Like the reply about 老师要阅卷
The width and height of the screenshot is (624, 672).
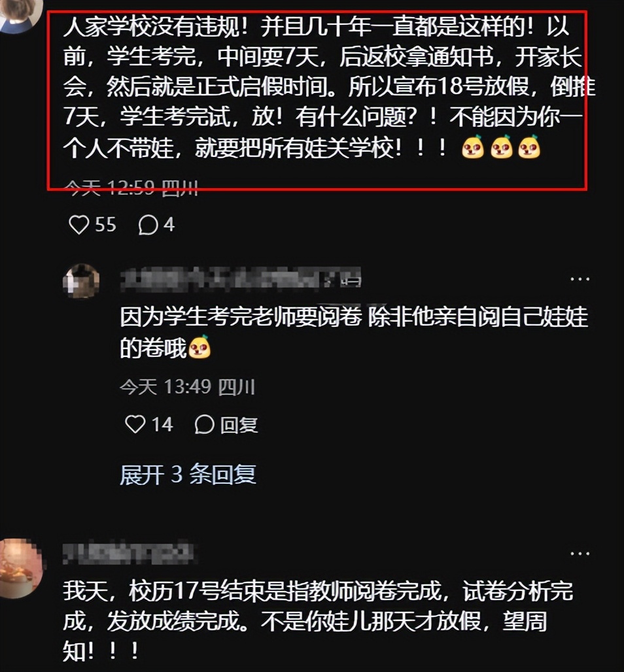[x=135, y=424]
